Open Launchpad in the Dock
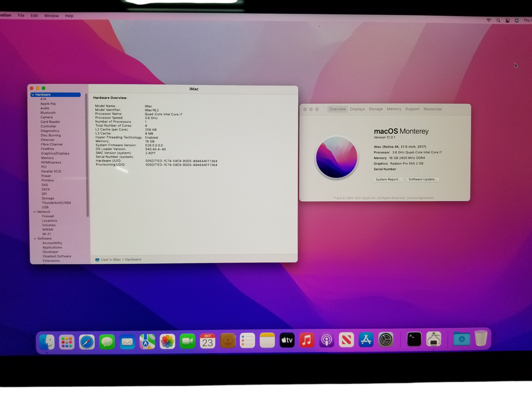Screen dimensions: 532x399 point(67,342)
